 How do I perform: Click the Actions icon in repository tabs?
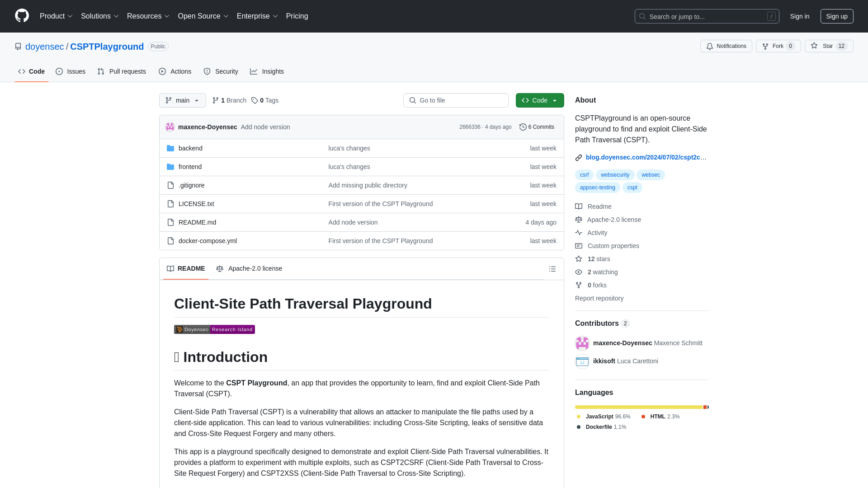coord(161,71)
